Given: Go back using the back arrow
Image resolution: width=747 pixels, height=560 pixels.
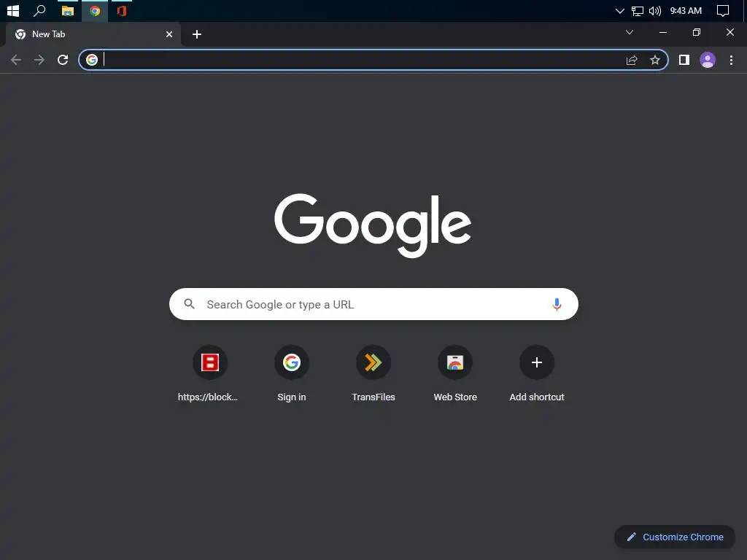Looking at the screenshot, I should [16, 60].
